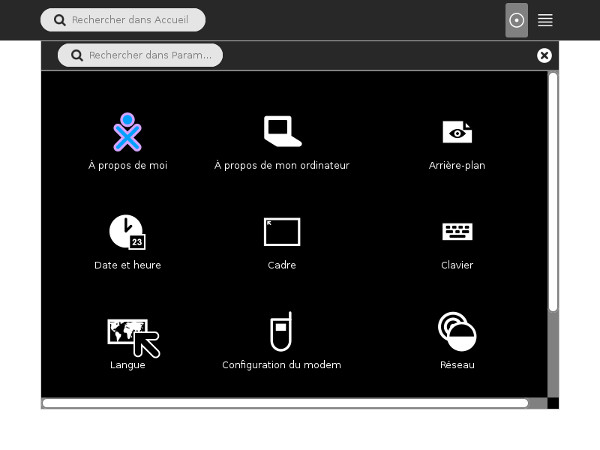Screen dimensions: 600x450
Task: Open the Configuration du modem phone icon
Action: (282, 332)
